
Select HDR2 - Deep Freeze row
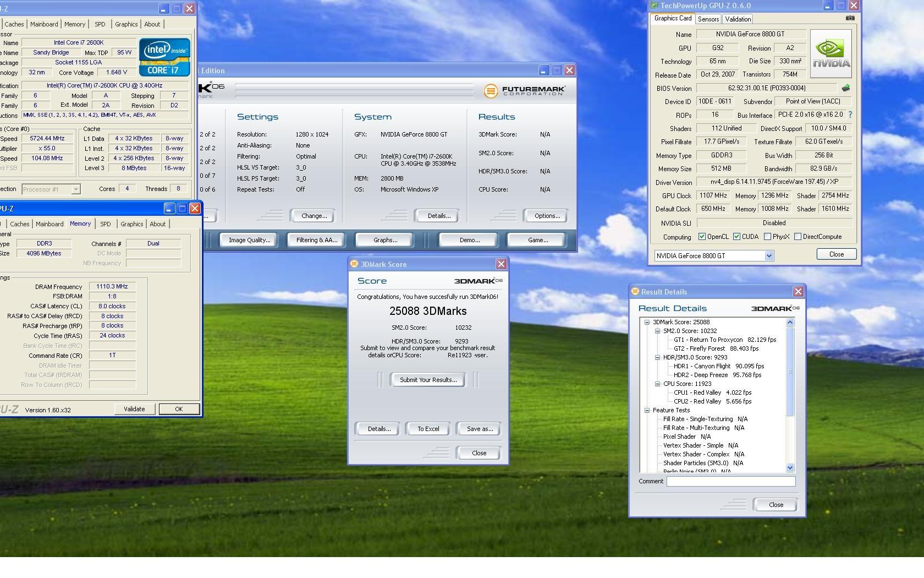tap(717, 375)
